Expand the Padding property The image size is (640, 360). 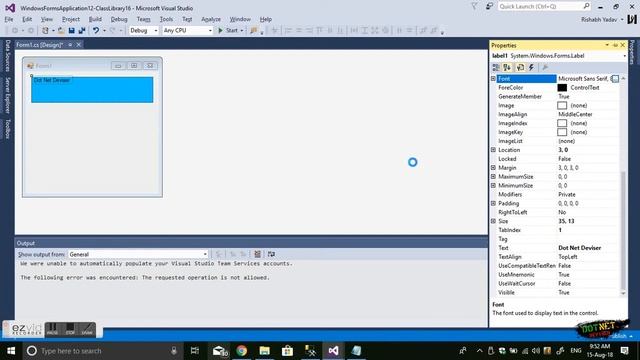[x=493, y=203]
